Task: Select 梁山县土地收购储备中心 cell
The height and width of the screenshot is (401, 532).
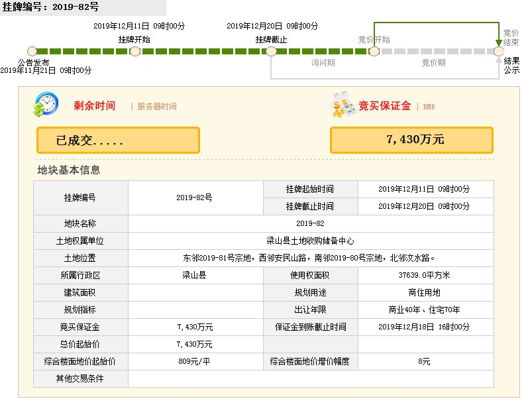Action: [311, 241]
